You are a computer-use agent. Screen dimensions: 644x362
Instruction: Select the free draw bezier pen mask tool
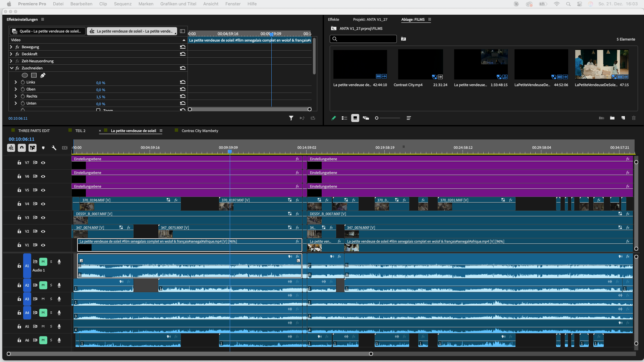coord(43,75)
